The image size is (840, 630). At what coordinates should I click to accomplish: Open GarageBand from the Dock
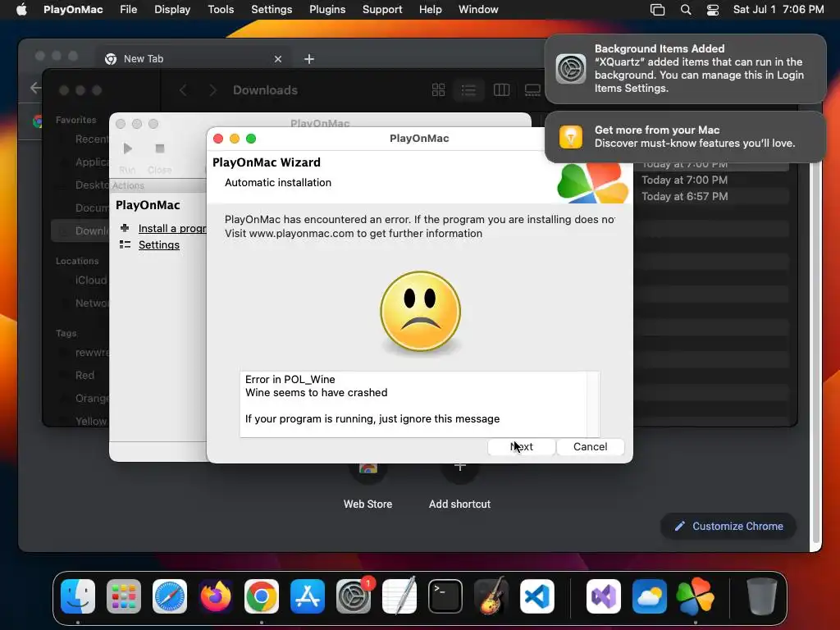click(x=491, y=596)
